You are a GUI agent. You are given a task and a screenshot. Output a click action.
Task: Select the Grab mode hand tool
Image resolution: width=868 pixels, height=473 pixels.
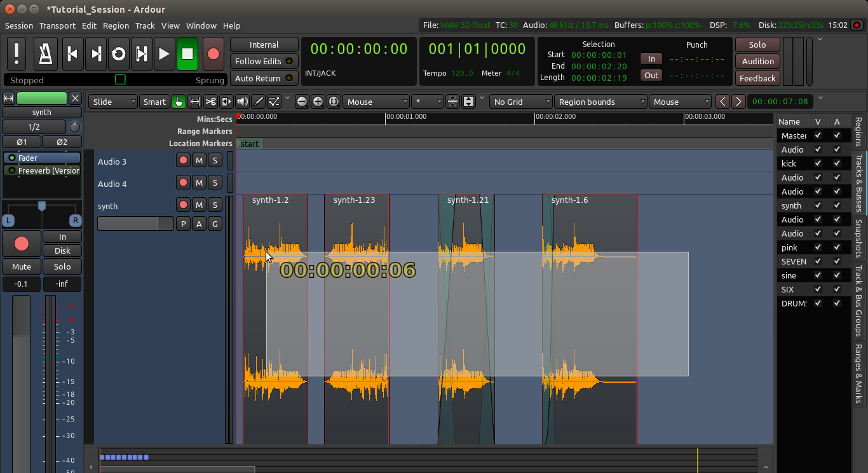(x=179, y=102)
